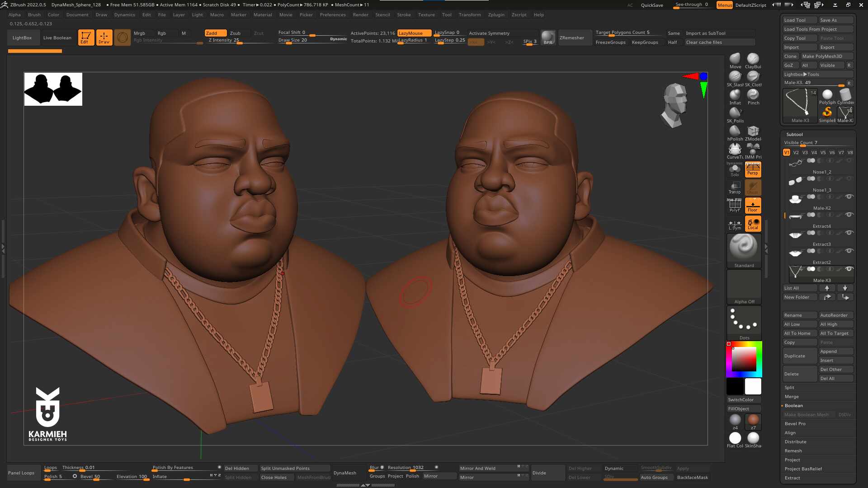The image size is (868, 488).
Task: Open the Preferences menu
Action: 333,14
